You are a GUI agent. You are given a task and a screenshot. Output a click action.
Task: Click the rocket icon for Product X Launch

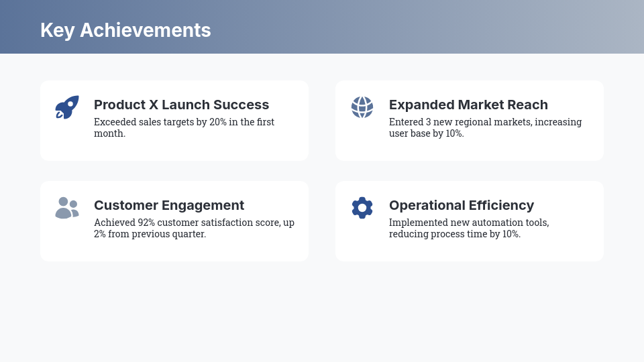(x=67, y=107)
